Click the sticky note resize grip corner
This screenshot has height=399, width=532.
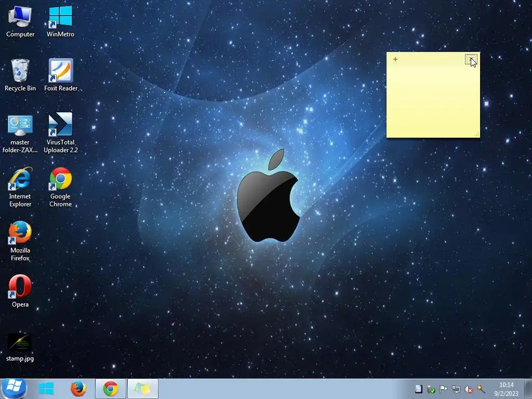tap(477, 135)
